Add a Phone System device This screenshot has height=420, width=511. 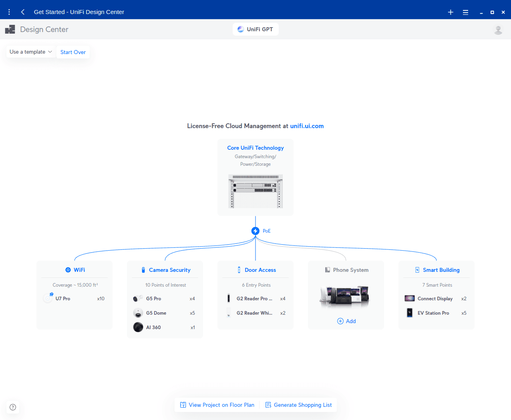point(346,321)
